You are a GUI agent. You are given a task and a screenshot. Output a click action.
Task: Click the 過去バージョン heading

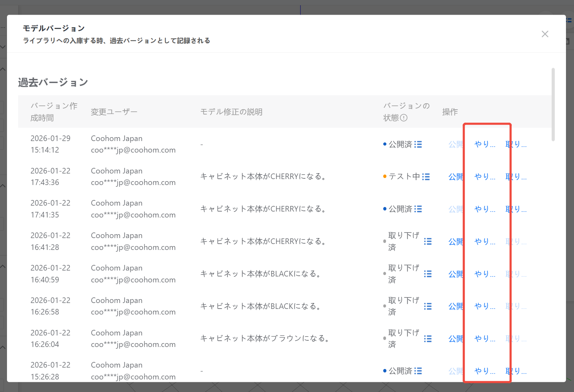pyautogui.click(x=53, y=82)
